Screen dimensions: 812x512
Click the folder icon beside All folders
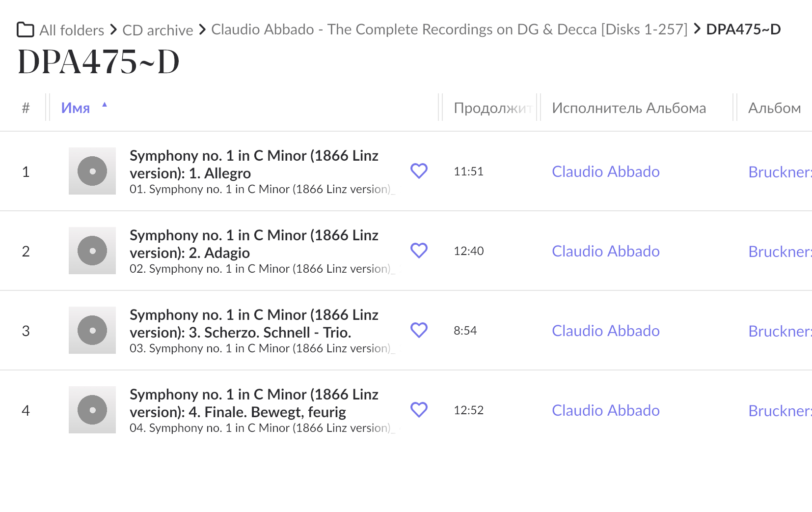(x=26, y=29)
